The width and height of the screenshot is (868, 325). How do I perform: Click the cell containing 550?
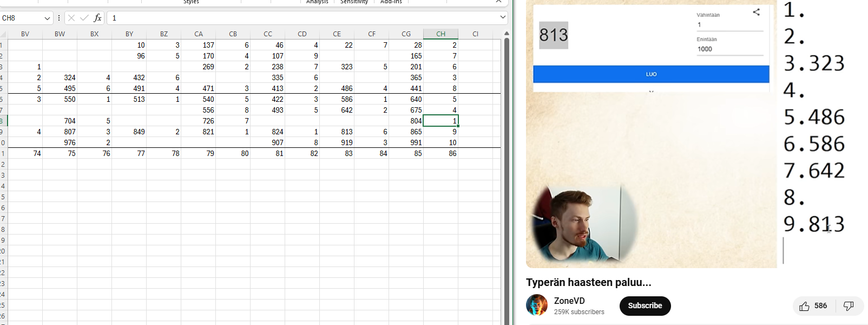coord(60,99)
